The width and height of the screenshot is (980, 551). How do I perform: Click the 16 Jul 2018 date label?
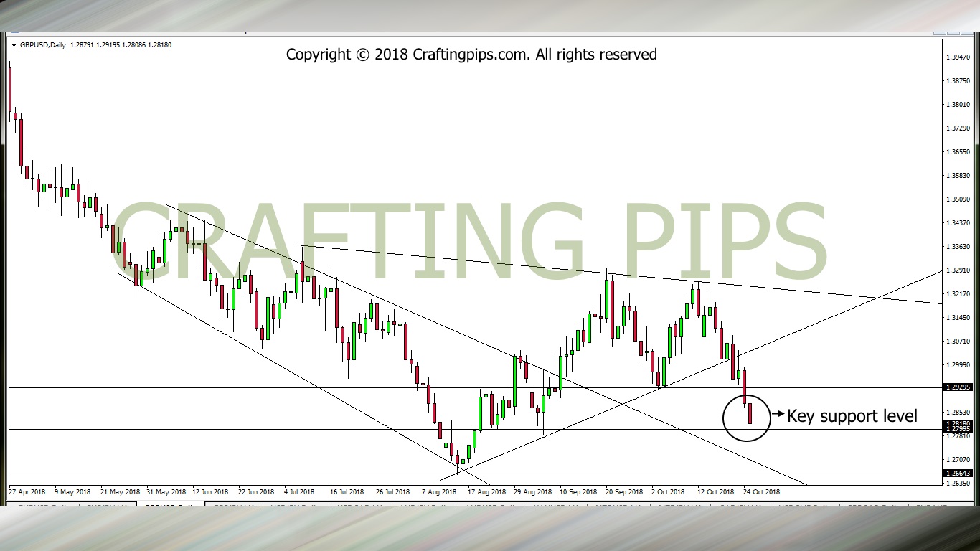pos(348,492)
